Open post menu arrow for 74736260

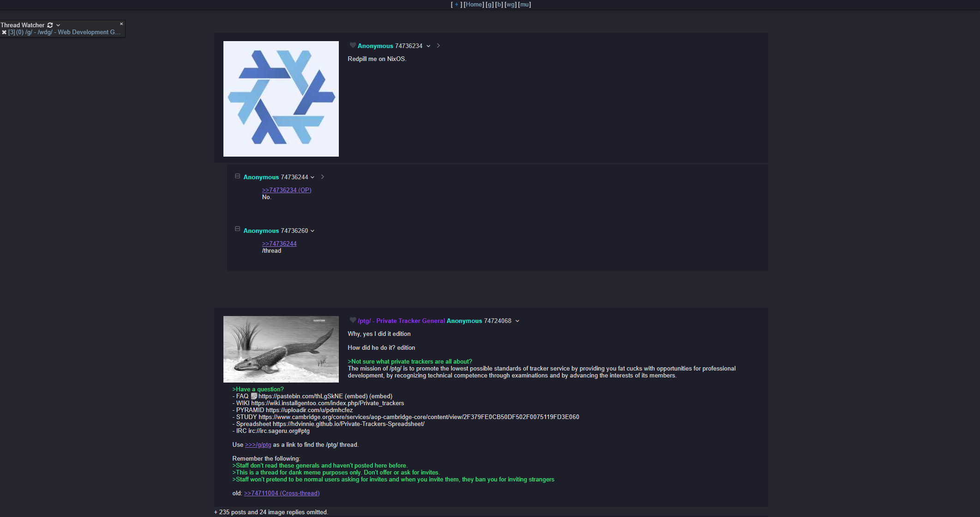click(313, 231)
